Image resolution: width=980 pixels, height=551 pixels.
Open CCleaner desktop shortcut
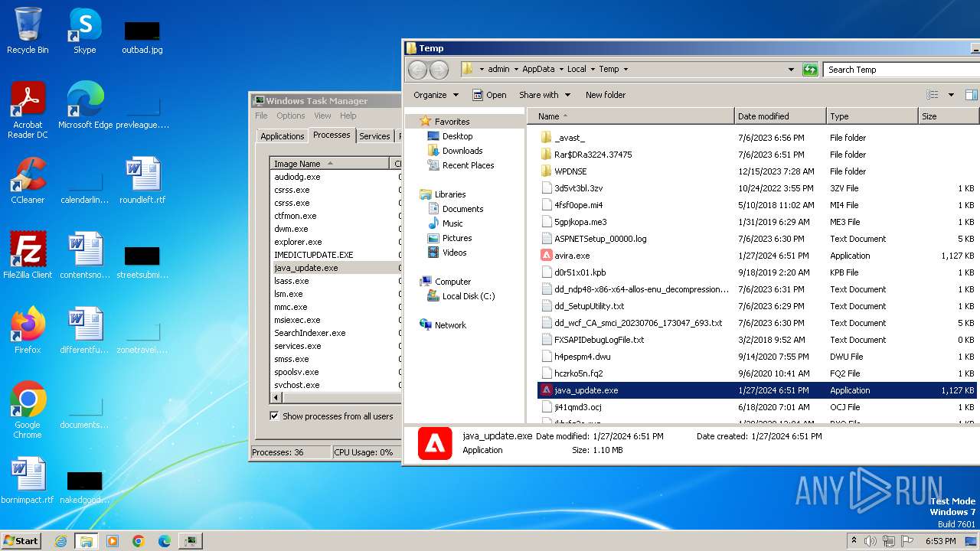[28, 181]
